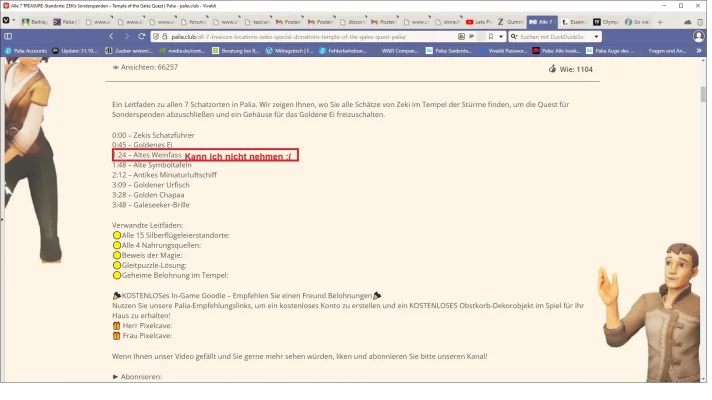This screenshot has width=712, height=400.
Task: Reload the current page
Action: [142, 36]
